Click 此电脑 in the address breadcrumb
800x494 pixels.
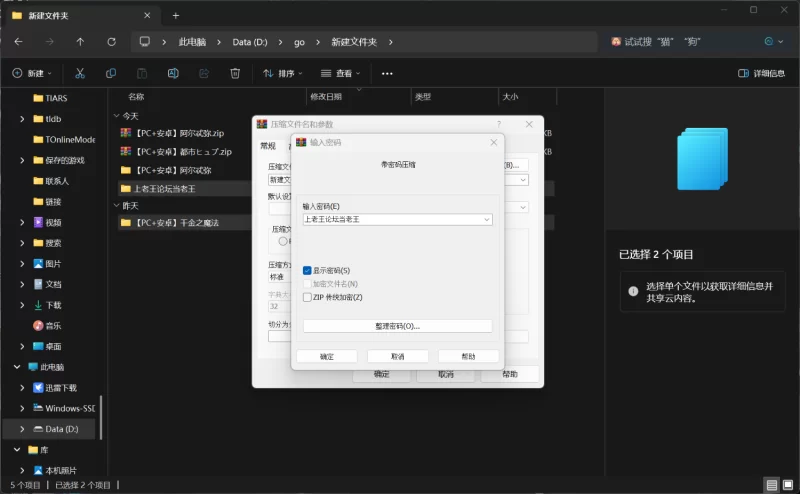point(192,42)
